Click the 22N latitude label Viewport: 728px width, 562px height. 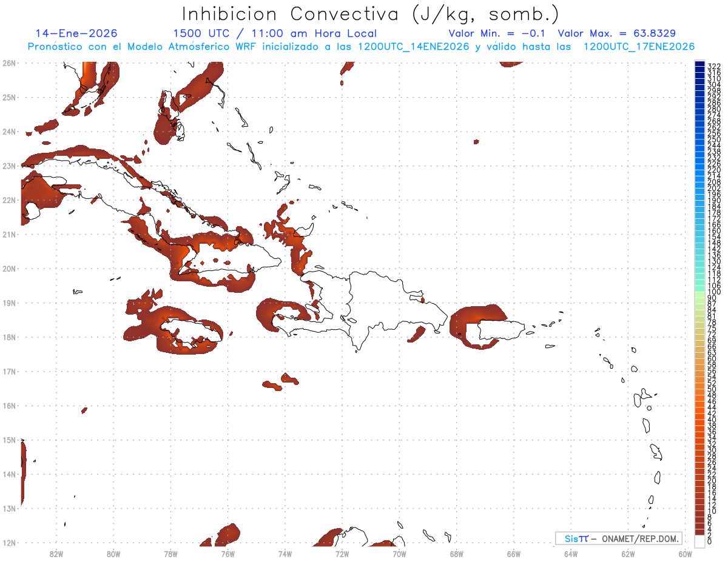click(8, 200)
